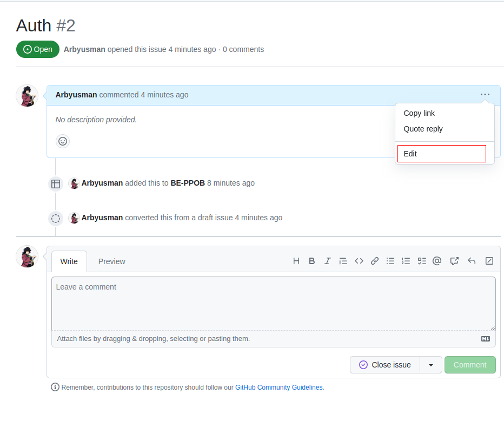Click "No description provided." text
The image size is (504, 440).
click(x=96, y=120)
